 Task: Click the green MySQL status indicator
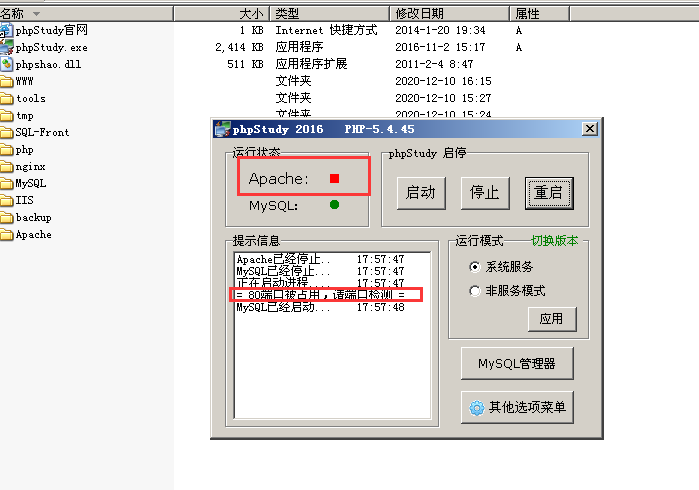pyautogui.click(x=334, y=205)
